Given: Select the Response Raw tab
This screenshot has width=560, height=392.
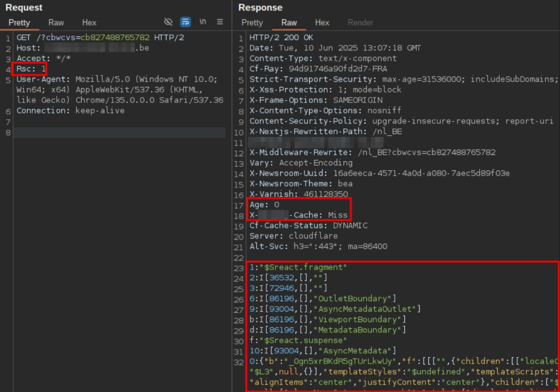Looking at the screenshot, I should [x=289, y=23].
